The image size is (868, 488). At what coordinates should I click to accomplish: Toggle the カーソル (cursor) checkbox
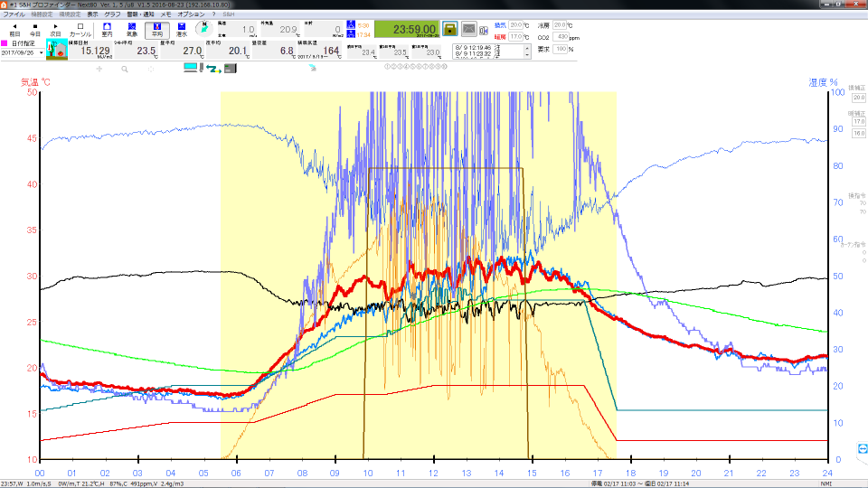(x=80, y=28)
